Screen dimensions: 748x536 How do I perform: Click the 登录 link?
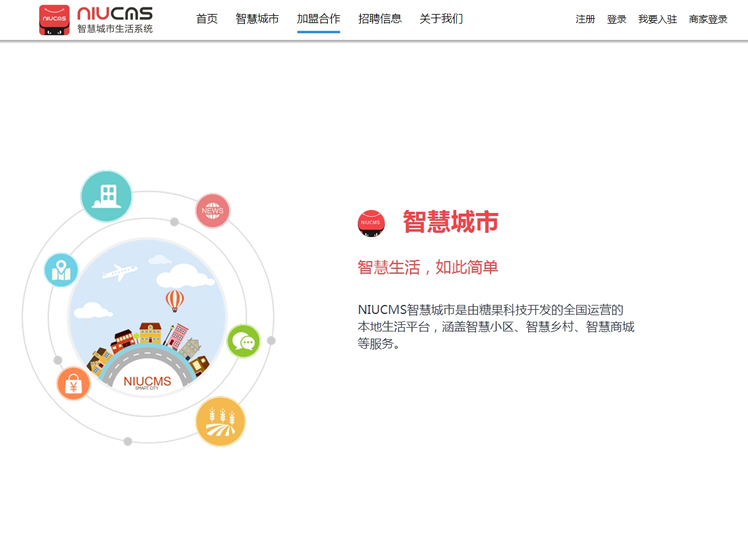(617, 20)
